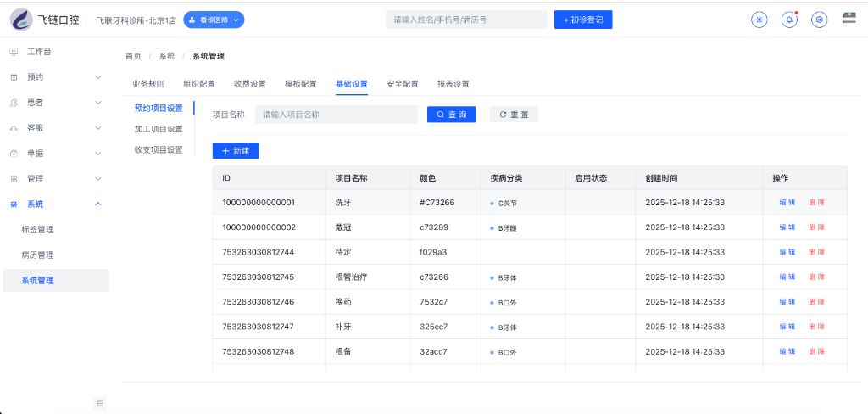868x414 pixels.
Task: Expand the 预约 sidebar menu chevron
Action: [x=98, y=77]
